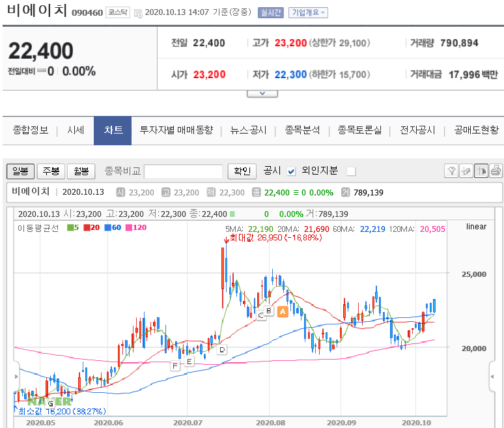
Task: Toggle the 공시 disclosure checkbox
Action: [291, 171]
